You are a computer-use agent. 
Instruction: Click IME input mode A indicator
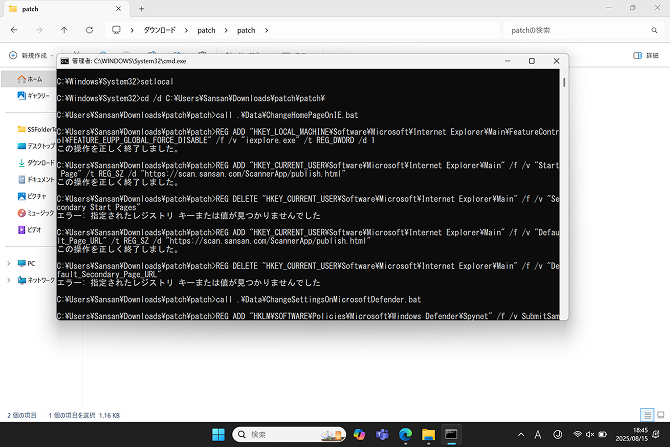tap(538, 435)
